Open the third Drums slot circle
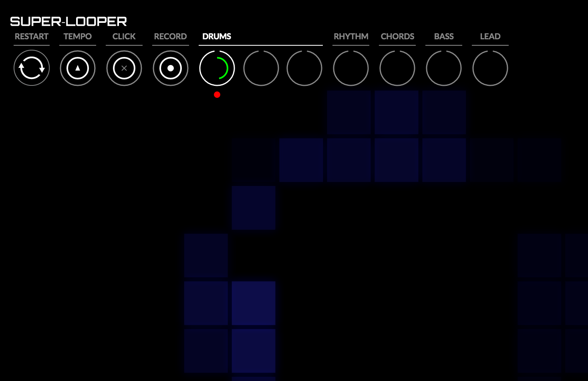588x381 pixels. point(304,68)
